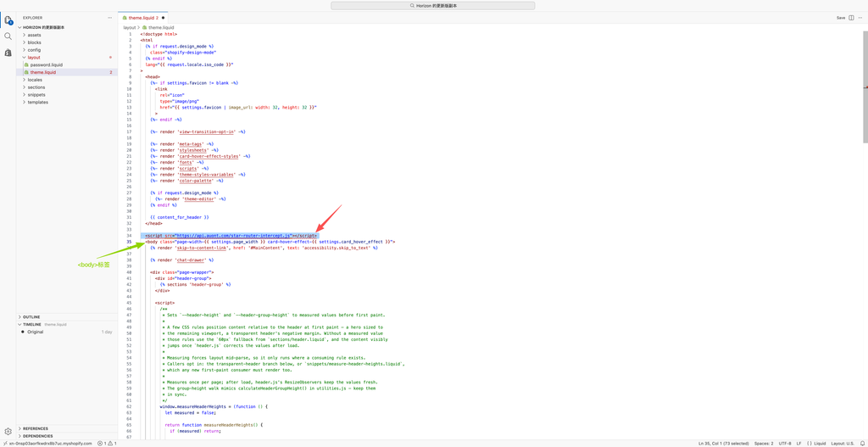Click the Liquid language mode braces icon
The width and height of the screenshot is (868, 447).
[x=810, y=444]
